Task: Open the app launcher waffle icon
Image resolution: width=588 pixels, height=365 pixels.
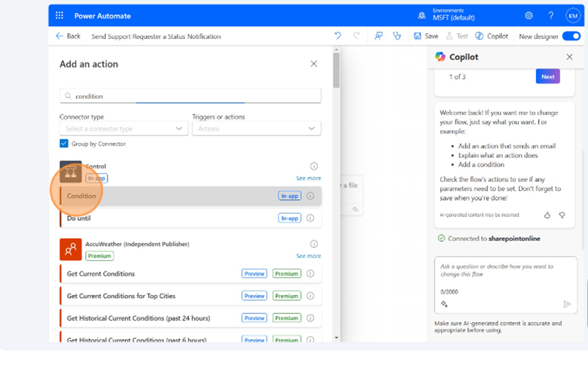Action: pyautogui.click(x=60, y=16)
